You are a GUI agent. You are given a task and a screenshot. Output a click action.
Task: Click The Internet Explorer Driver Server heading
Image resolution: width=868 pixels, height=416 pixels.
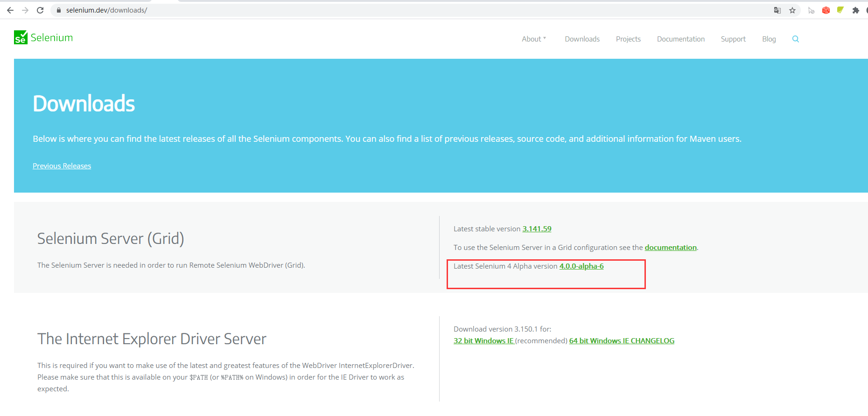(152, 339)
